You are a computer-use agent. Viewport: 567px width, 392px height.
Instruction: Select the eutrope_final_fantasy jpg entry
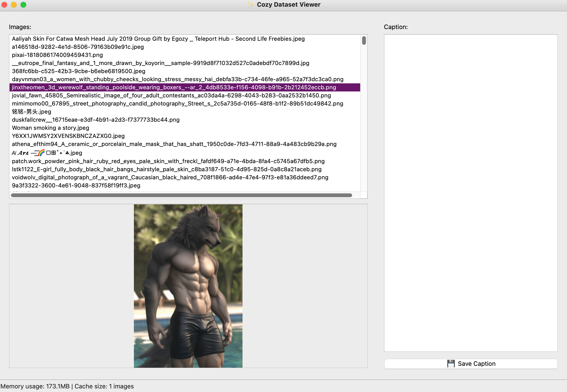[160, 63]
